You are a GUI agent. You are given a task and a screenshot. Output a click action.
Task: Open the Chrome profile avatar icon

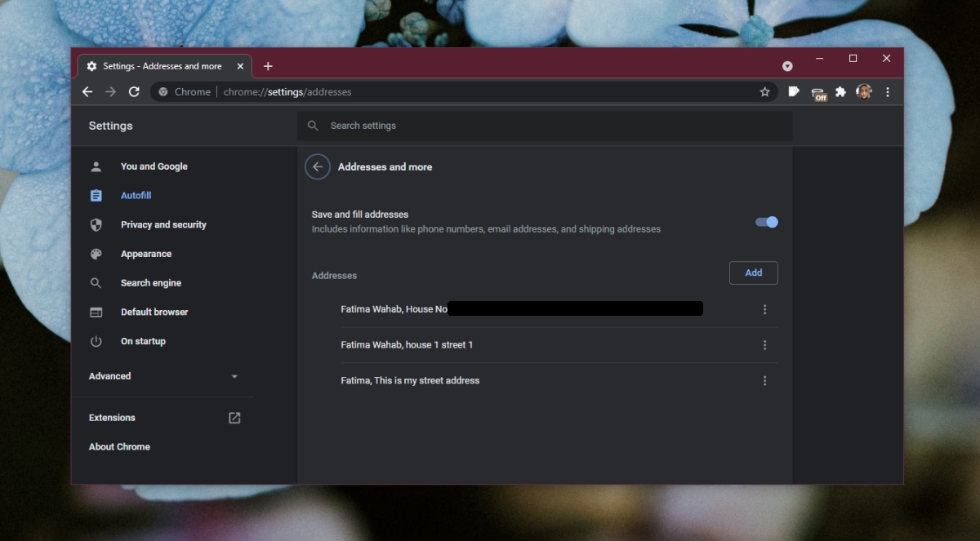pos(864,92)
